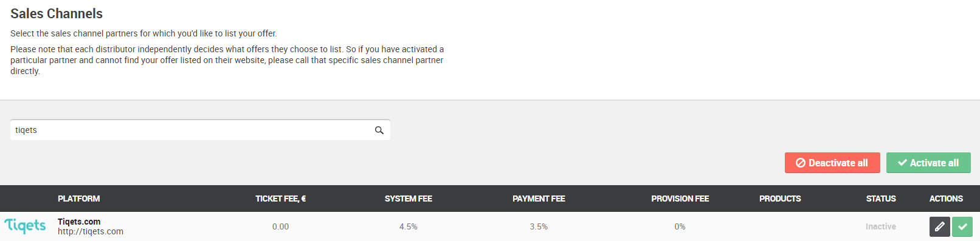Viewport: 980px width, 241px height.
Task: Sort by SYSTEM FEE column header
Action: tap(409, 199)
